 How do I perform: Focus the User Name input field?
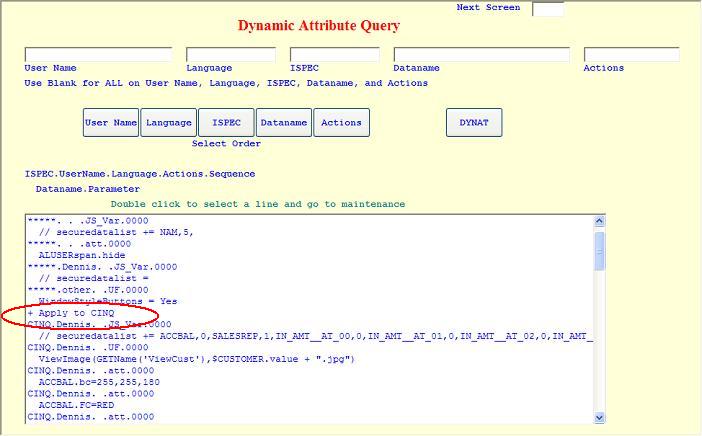[x=98, y=55]
